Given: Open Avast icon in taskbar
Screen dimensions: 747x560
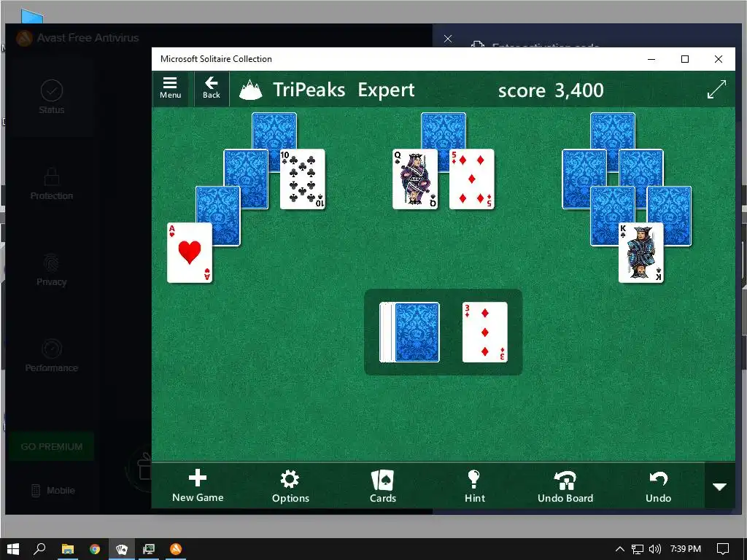Looking at the screenshot, I should (x=176, y=549).
